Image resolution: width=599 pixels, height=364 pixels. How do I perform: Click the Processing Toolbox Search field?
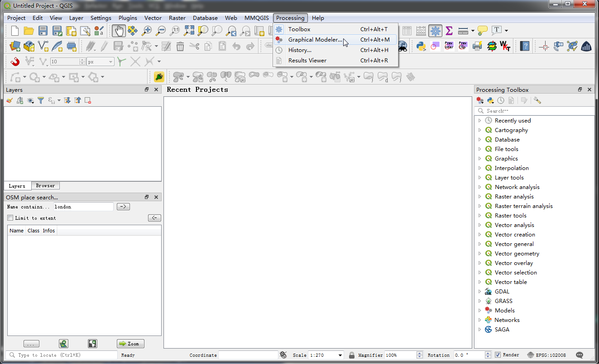pyautogui.click(x=534, y=111)
